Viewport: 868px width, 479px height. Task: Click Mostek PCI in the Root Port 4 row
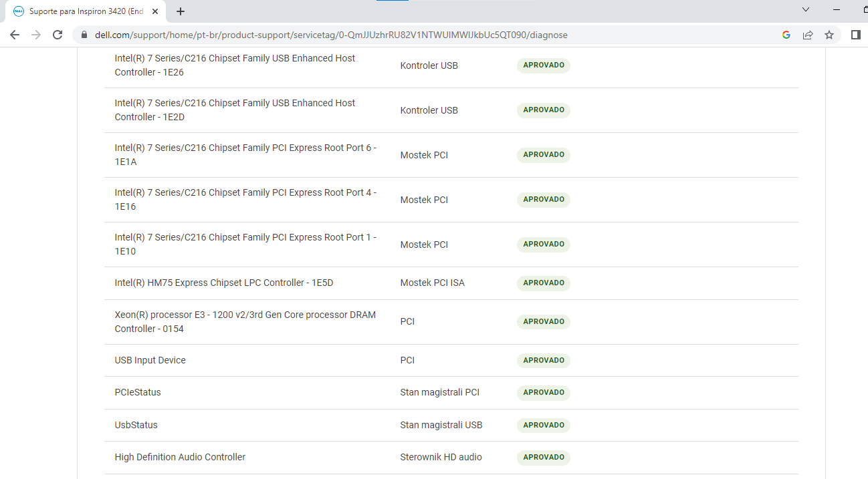[424, 200]
